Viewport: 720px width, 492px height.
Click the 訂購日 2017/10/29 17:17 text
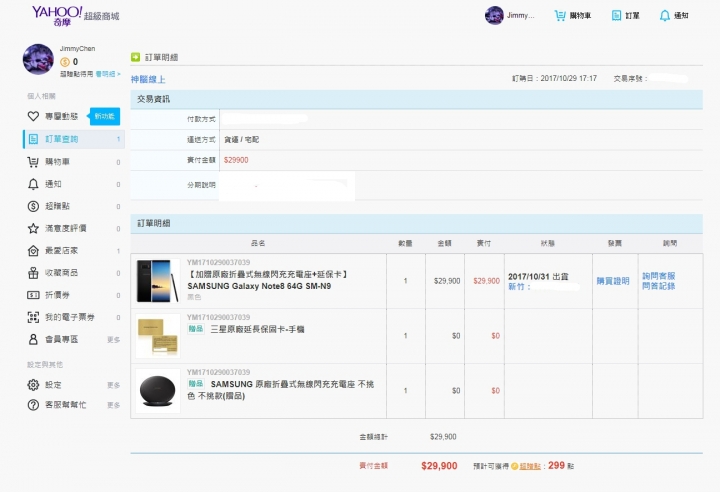[554, 79]
